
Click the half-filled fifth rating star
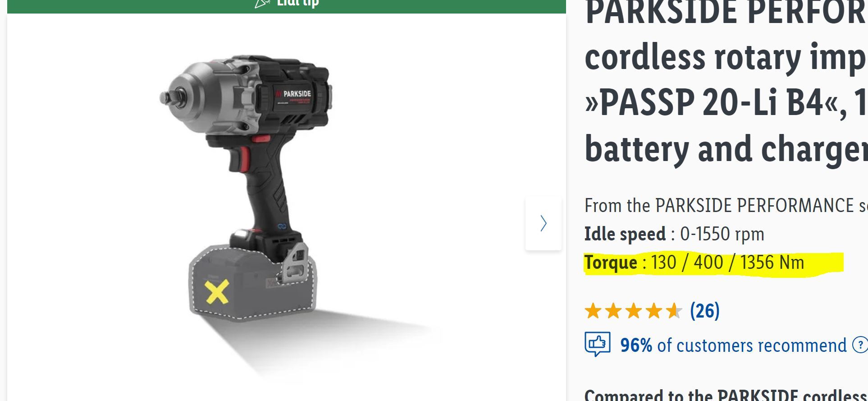674,311
